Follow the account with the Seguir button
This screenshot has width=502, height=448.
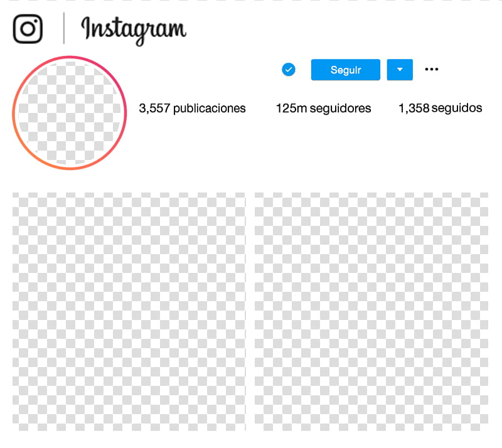click(346, 70)
